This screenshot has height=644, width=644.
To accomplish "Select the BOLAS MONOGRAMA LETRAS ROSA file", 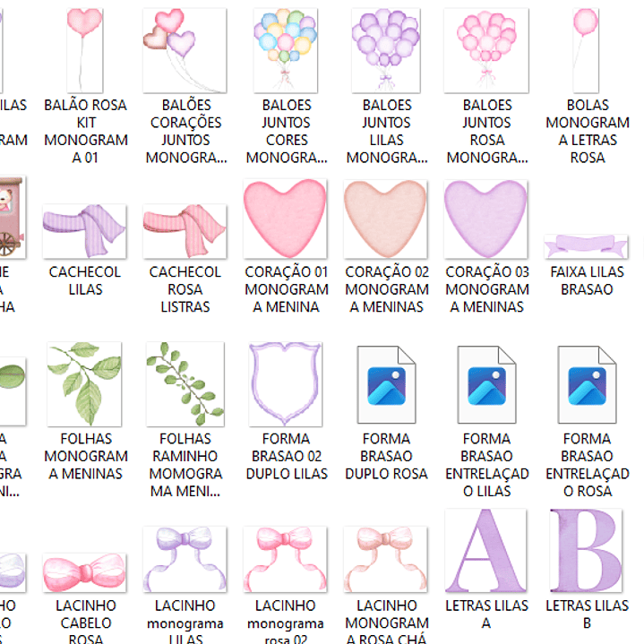I will 586,50.
